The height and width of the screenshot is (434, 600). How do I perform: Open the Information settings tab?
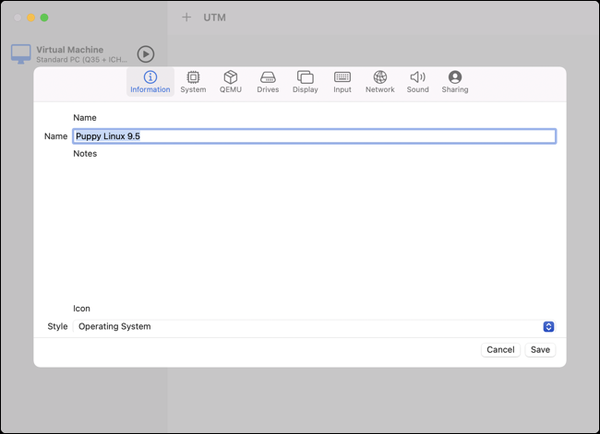(150, 82)
